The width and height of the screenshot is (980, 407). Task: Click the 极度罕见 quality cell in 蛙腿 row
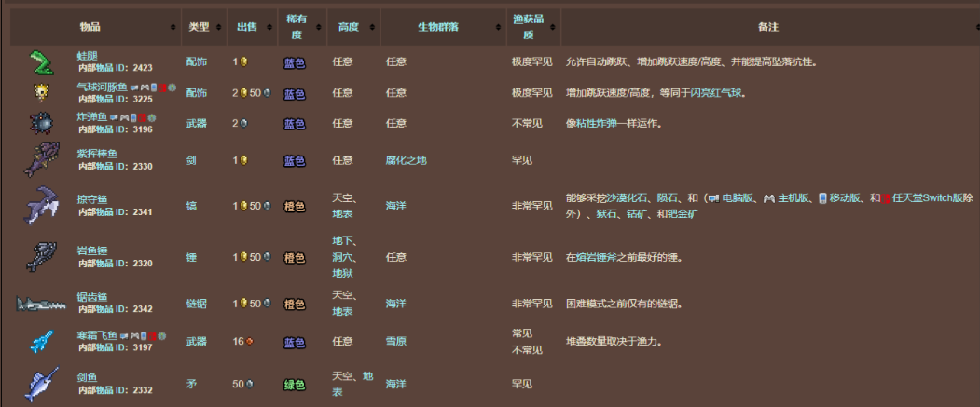pos(531,61)
